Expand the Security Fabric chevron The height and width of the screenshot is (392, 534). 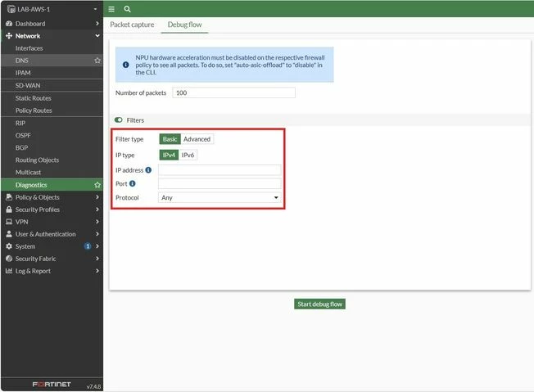pyautogui.click(x=97, y=259)
